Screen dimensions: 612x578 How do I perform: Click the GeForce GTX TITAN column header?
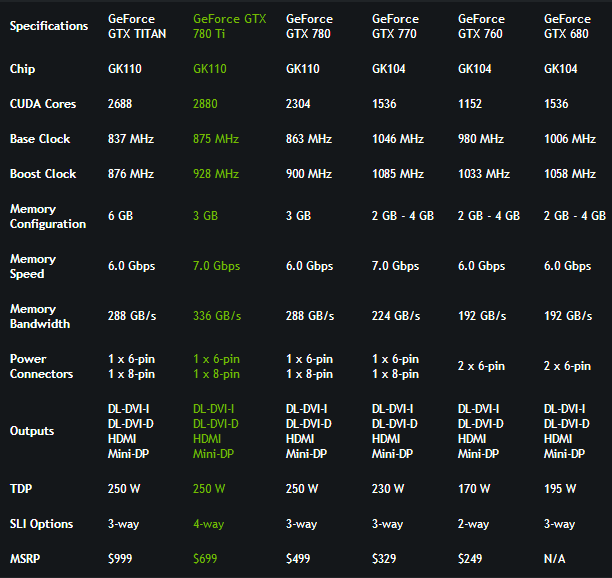point(137,26)
